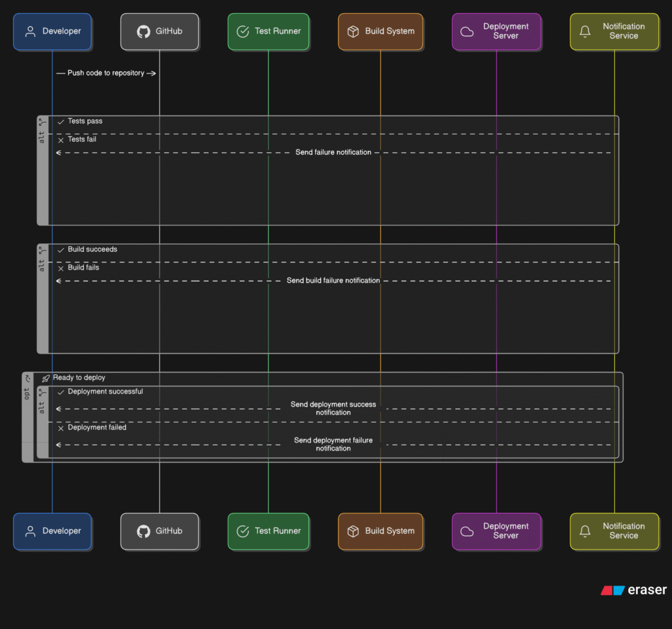Screen dimensions: 672x629
Task: Click the branch icon of the Tests alt block
Action: 42,122
